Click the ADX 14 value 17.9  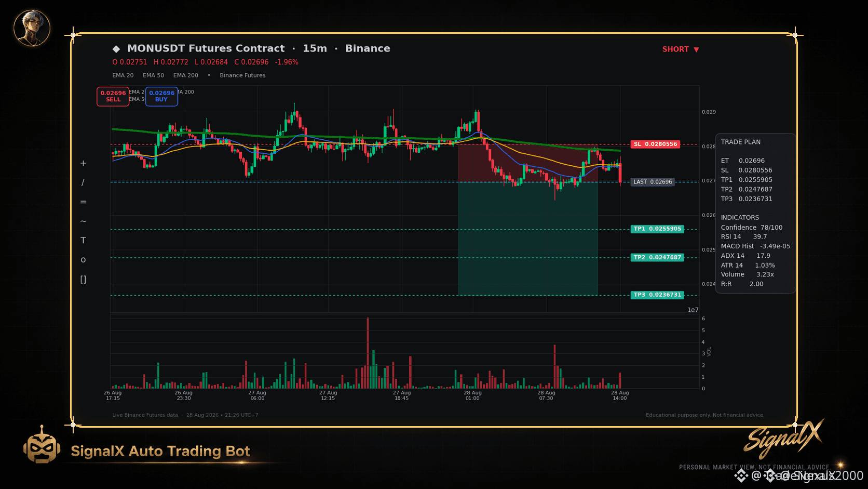point(763,256)
